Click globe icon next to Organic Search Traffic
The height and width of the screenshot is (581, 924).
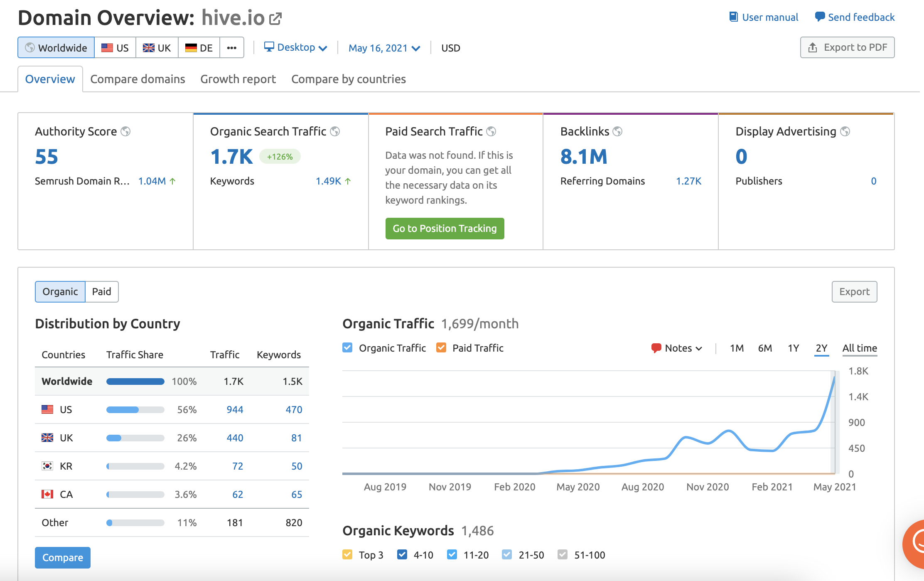(335, 131)
